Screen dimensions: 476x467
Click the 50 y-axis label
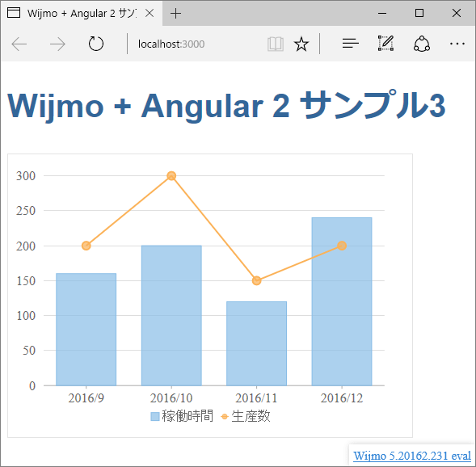tap(29, 351)
